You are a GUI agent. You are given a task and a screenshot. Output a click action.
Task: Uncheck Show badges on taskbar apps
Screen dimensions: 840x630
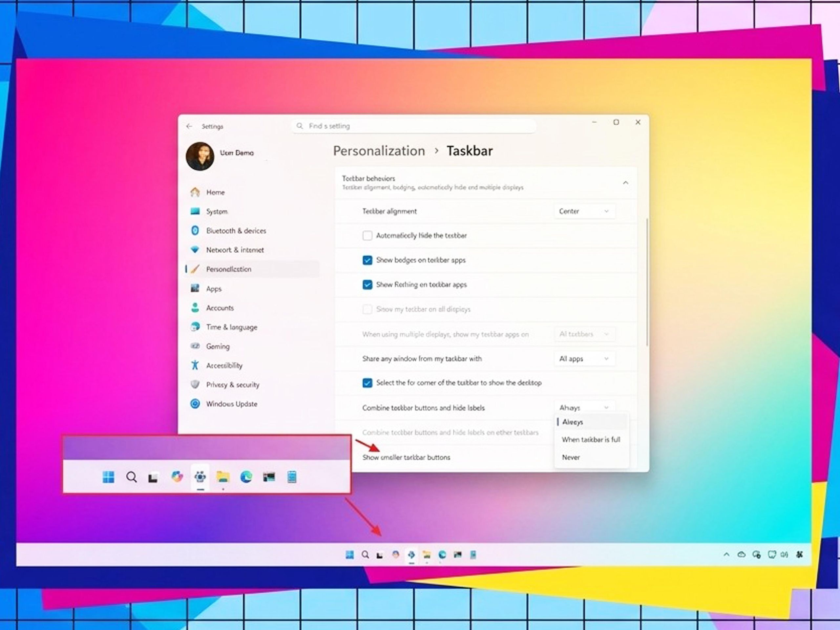pyautogui.click(x=367, y=260)
